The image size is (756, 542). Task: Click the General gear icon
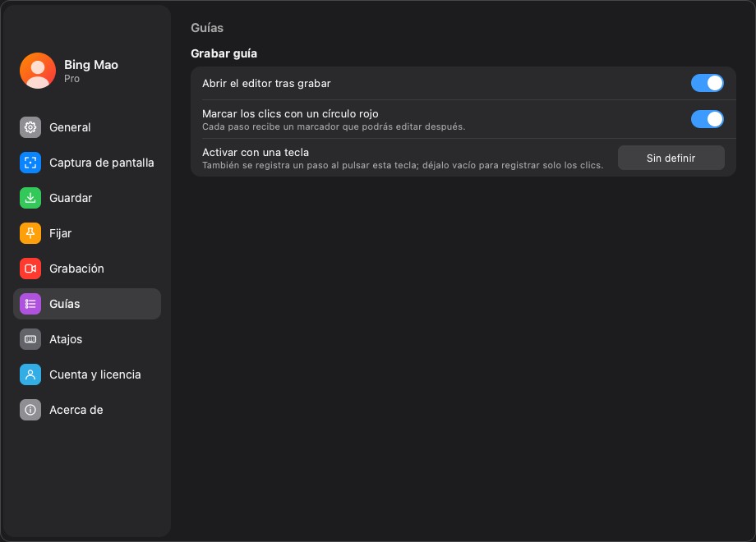(x=30, y=127)
